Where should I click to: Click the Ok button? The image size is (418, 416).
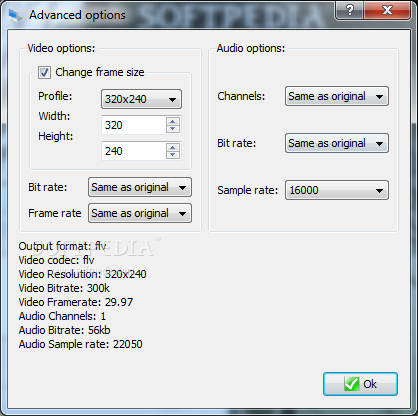360,384
